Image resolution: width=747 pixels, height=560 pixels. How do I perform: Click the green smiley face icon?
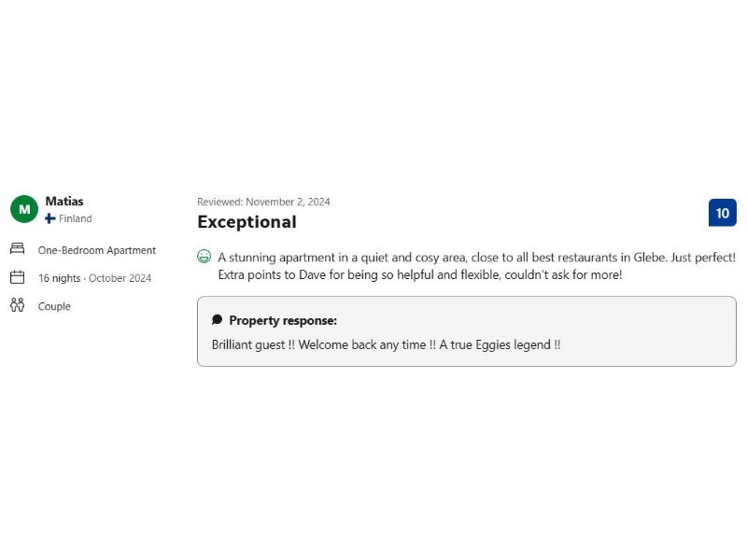pos(204,257)
